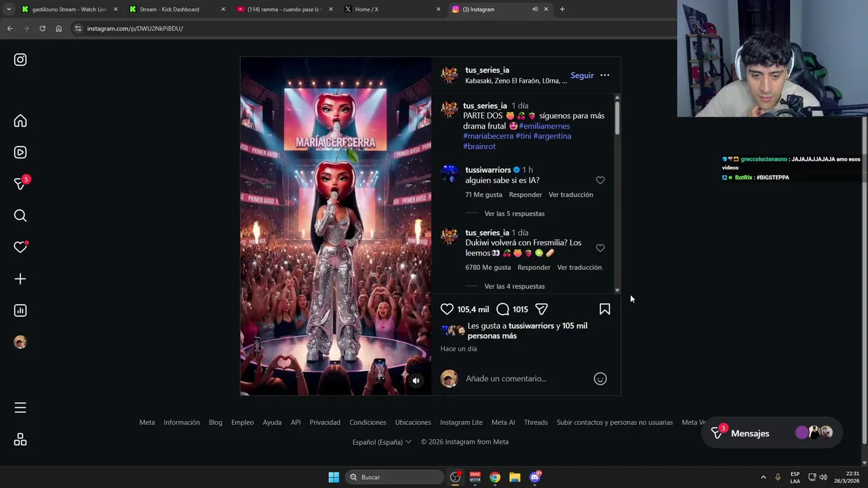Open the #mariabecerra hashtag
The image size is (868, 488).
click(x=488, y=136)
